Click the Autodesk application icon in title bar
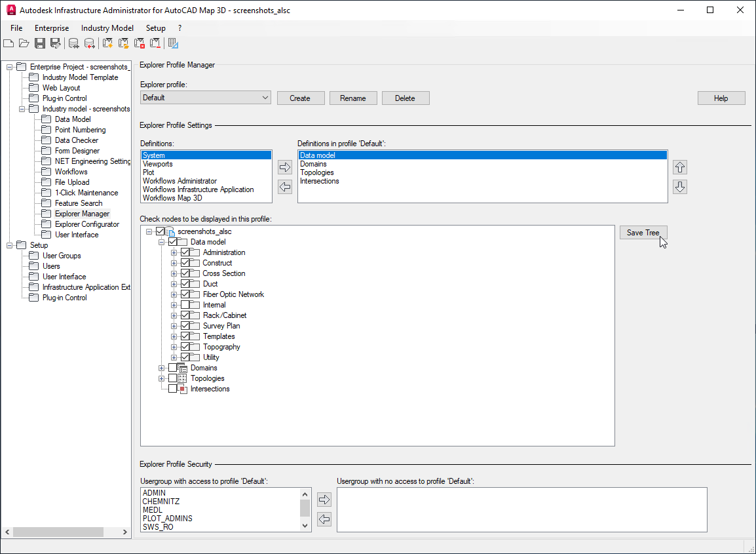 (x=10, y=10)
